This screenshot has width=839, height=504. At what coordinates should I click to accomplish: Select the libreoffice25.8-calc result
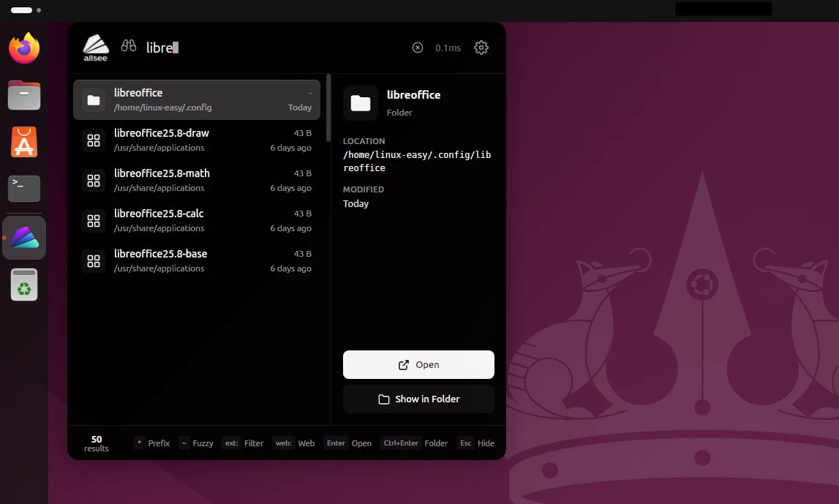point(196,220)
